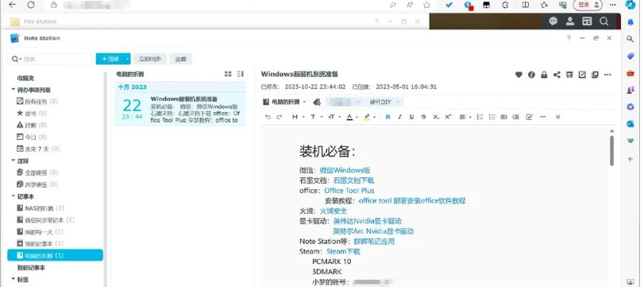Image resolution: width=644 pixels, height=287 pixels.
Task: Toggle bold formatting
Action: (x=388, y=117)
